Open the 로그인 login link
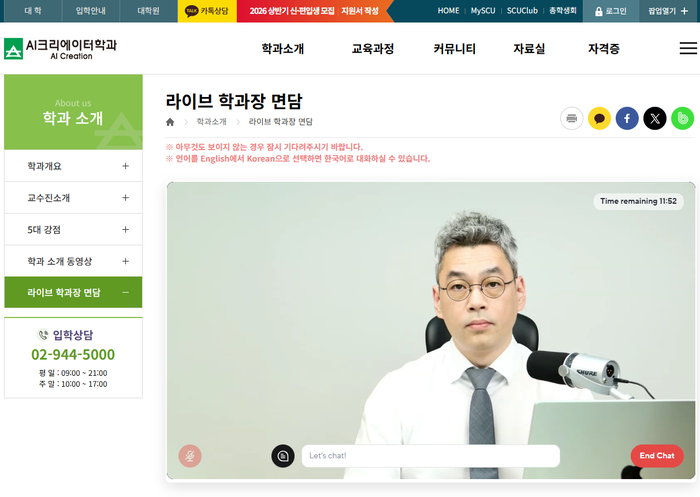The width and height of the screenshot is (700, 497). tap(610, 11)
